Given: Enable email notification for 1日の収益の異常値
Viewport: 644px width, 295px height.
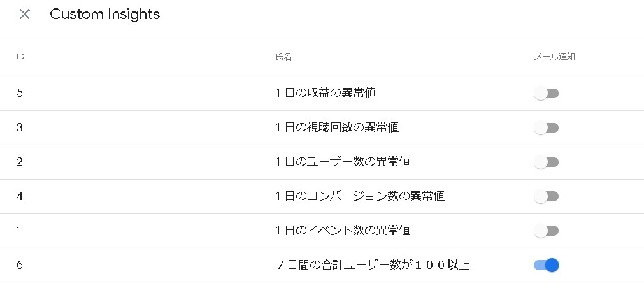Looking at the screenshot, I should tap(546, 94).
